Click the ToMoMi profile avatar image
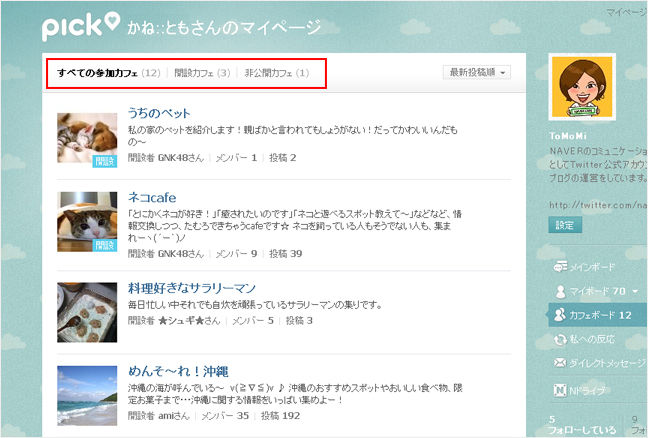The image size is (648, 438). [x=582, y=87]
